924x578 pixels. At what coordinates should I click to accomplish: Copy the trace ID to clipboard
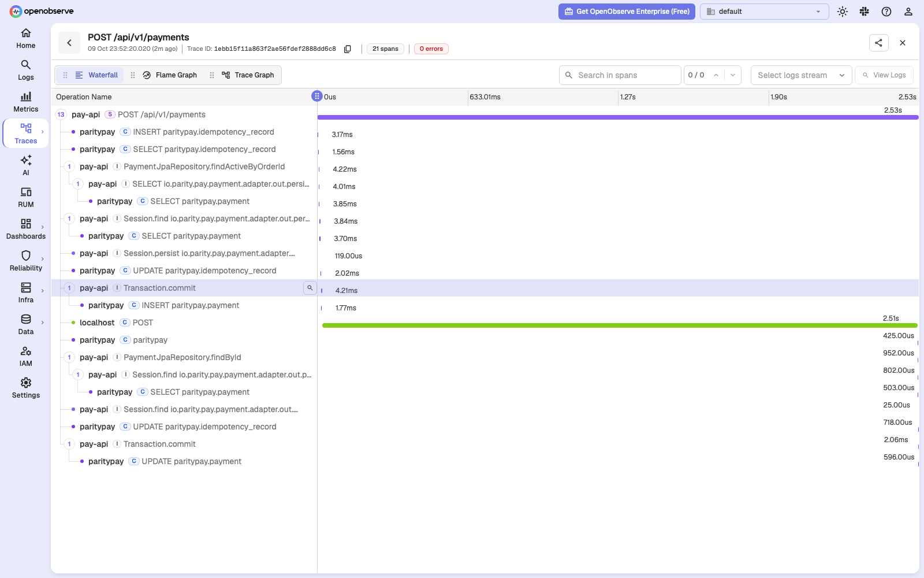pos(348,49)
